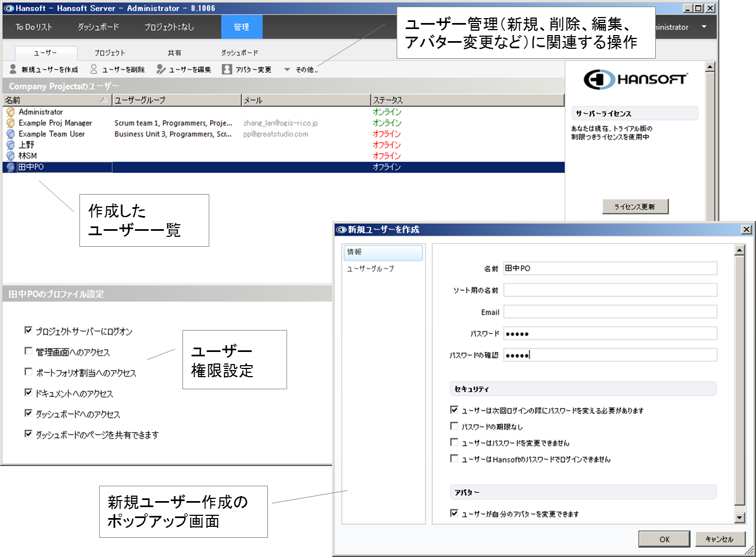Click the 上野 user avatar icon
Screen dimensions: 756x557
(10, 145)
